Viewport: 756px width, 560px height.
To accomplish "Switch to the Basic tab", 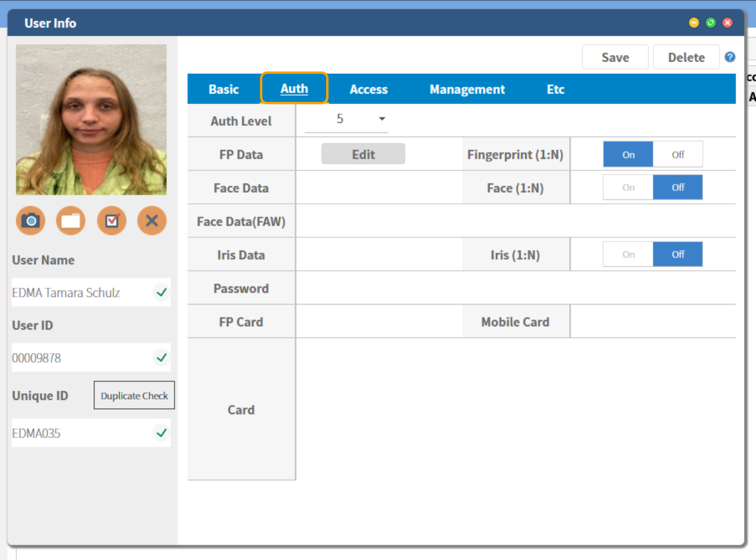I will pos(224,89).
